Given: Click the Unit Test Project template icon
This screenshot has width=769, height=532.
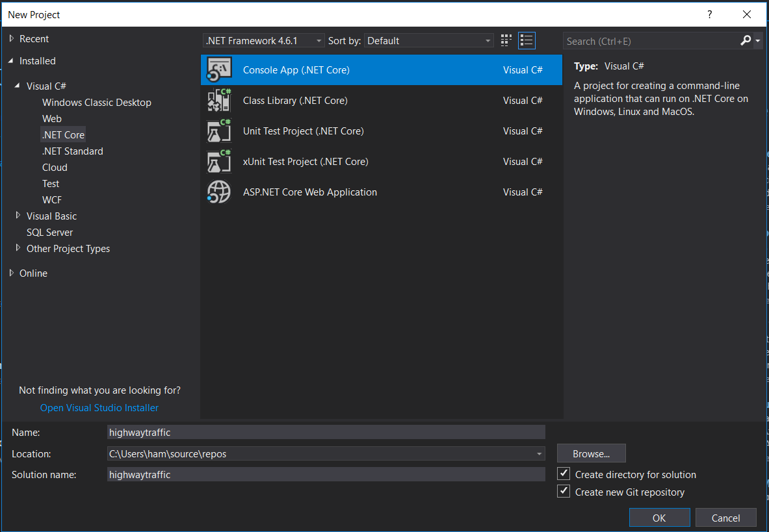Looking at the screenshot, I should pyautogui.click(x=218, y=131).
